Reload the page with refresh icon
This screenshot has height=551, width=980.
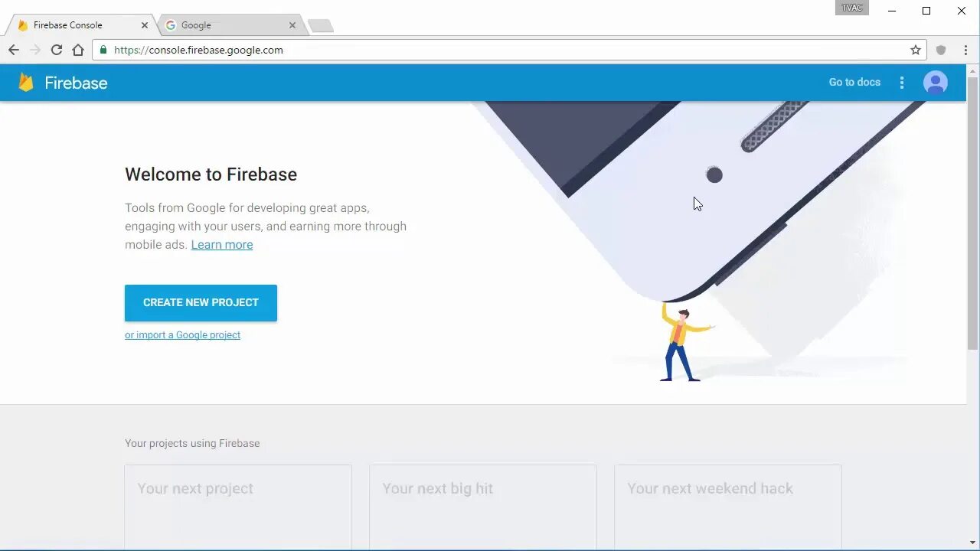pos(57,50)
